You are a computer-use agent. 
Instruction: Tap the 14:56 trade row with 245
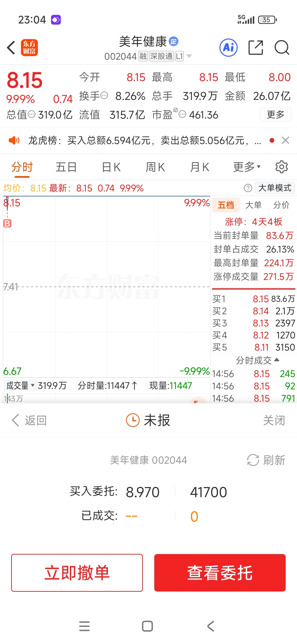(254, 374)
